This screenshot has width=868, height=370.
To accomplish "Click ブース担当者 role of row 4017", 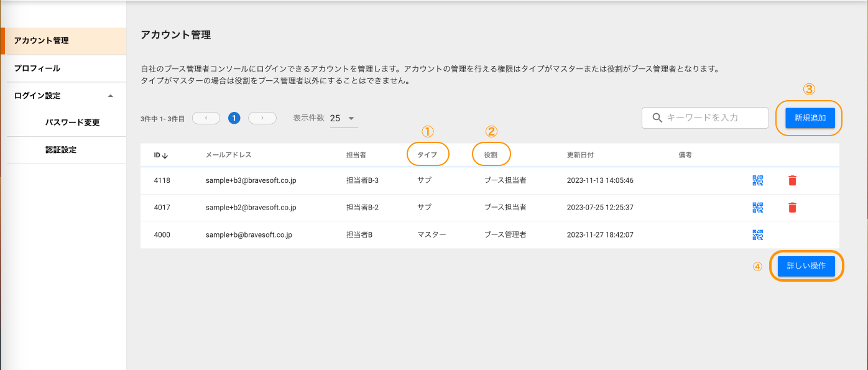I will coord(506,207).
